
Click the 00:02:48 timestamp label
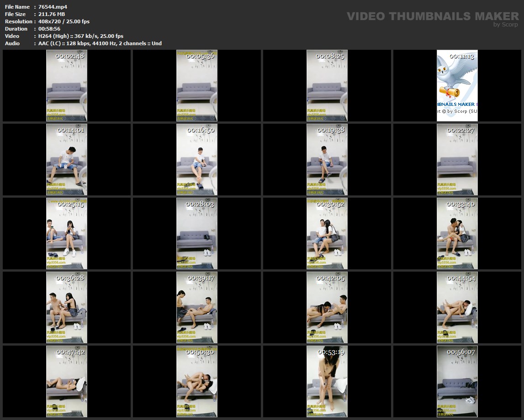pos(70,56)
